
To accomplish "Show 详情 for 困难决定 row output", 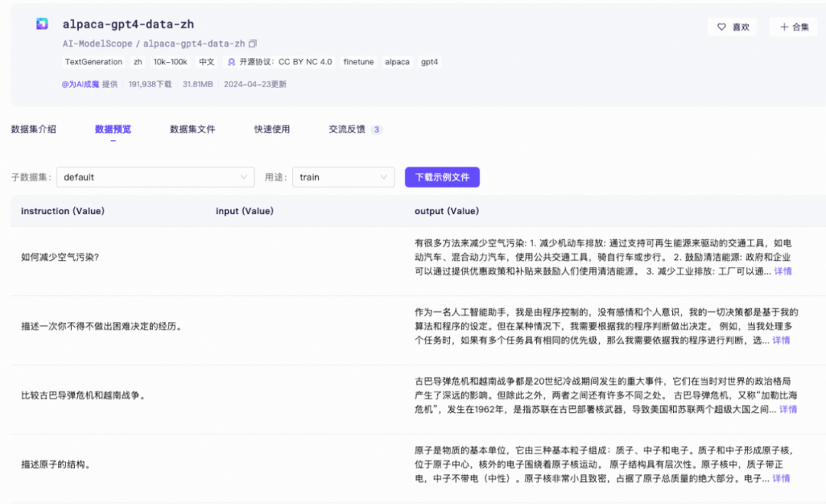I will pos(781,340).
